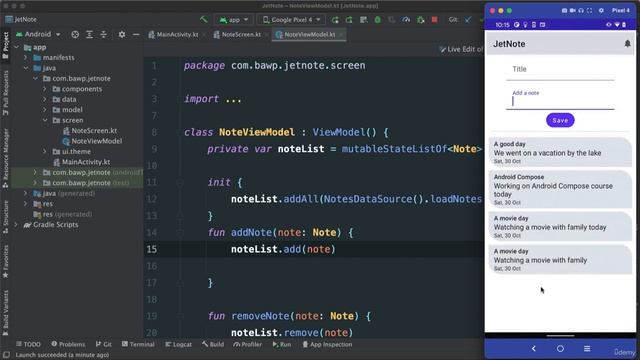Expand the manifests folder
The height and width of the screenshot is (360, 640).
pos(26,58)
